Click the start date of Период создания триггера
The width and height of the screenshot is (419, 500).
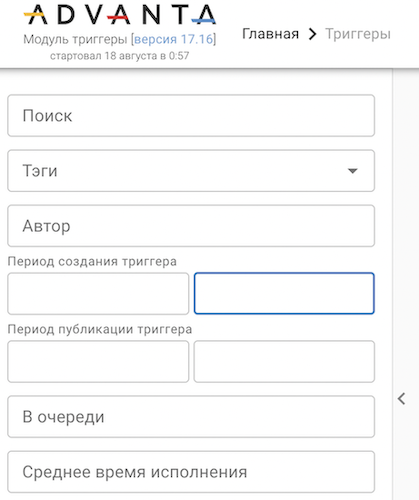click(98, 293)
